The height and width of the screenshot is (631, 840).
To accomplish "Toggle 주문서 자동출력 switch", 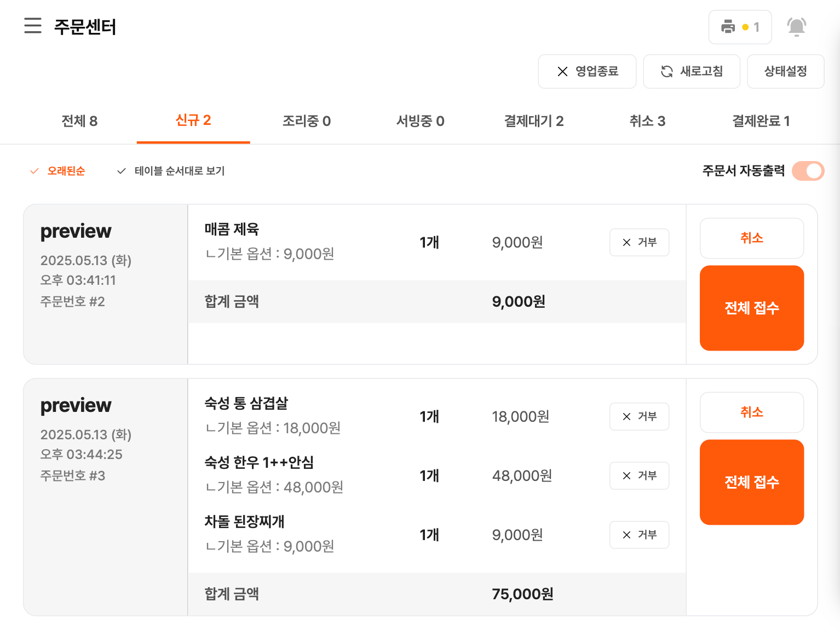I will (808, 171).
